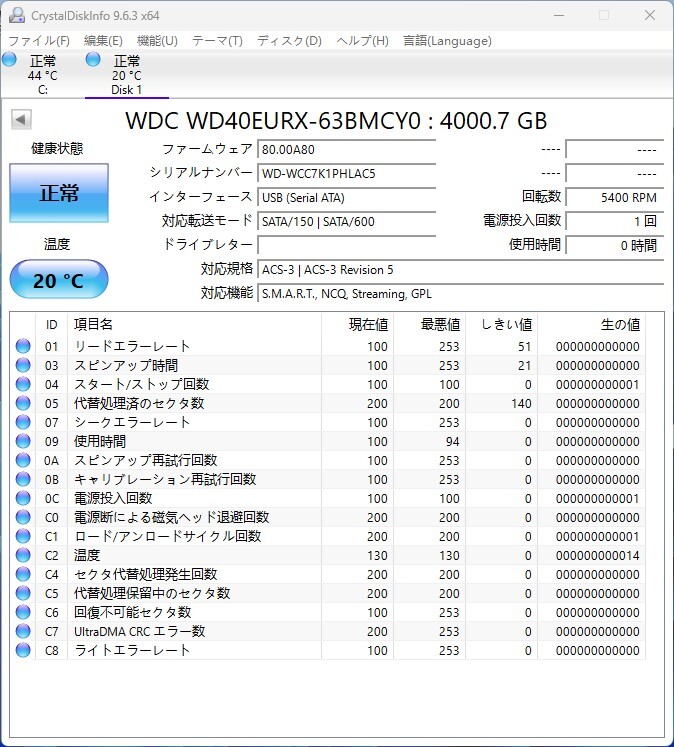The height and width of the screenshot is (747, 674).
Task: Click the blue orb beside 代替処理済のセクタ数
Action: point(23,403)
